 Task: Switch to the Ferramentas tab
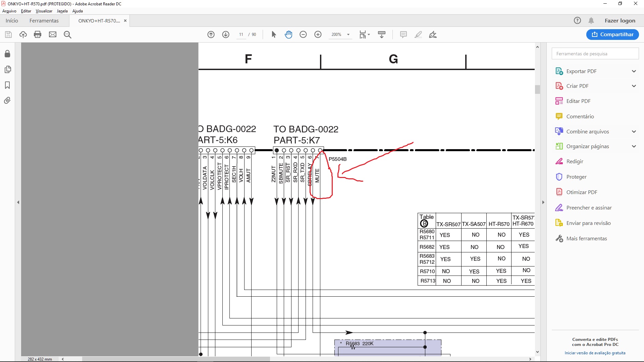coord(44,21)
